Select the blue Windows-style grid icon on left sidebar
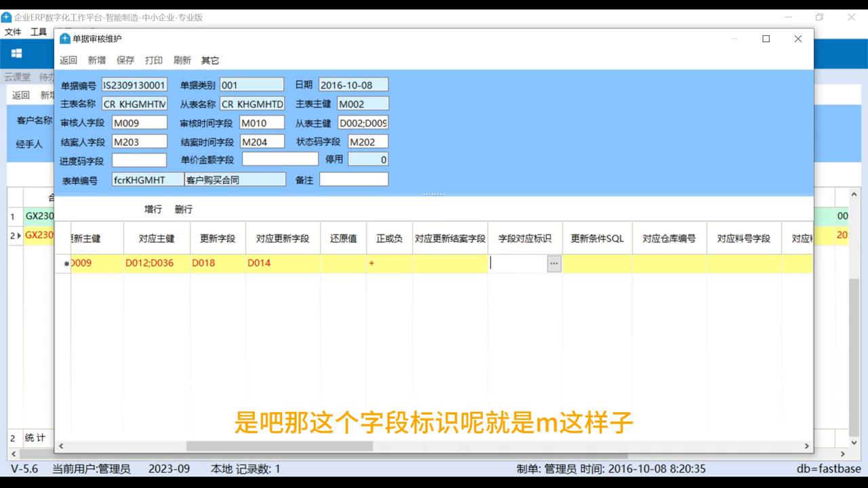The image size is (868, 488). coord(16,53)
